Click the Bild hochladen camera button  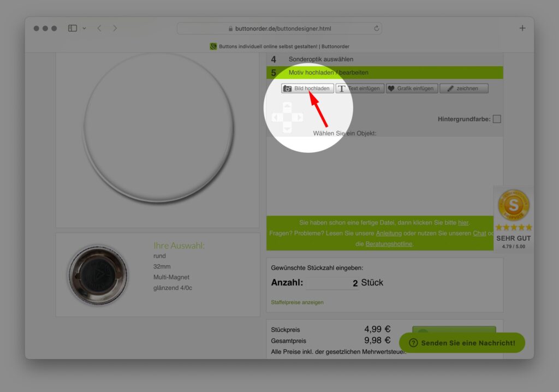[307, 88]
